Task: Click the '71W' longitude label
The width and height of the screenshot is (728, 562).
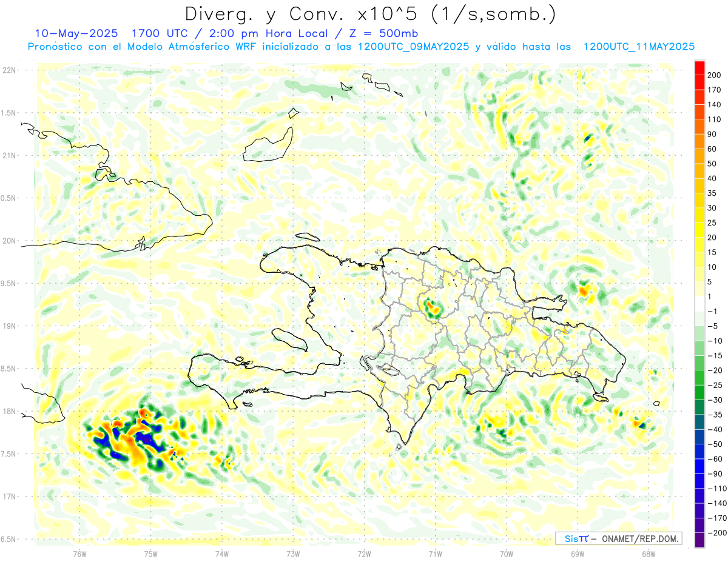Action: 435,554
